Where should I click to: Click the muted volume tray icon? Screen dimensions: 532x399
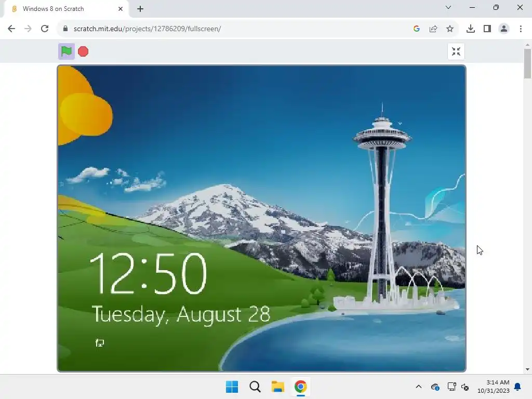(x=465, y=387)
